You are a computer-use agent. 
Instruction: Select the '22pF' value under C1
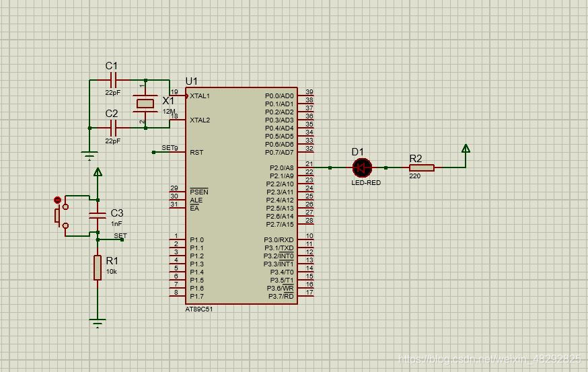click(113, 92)
